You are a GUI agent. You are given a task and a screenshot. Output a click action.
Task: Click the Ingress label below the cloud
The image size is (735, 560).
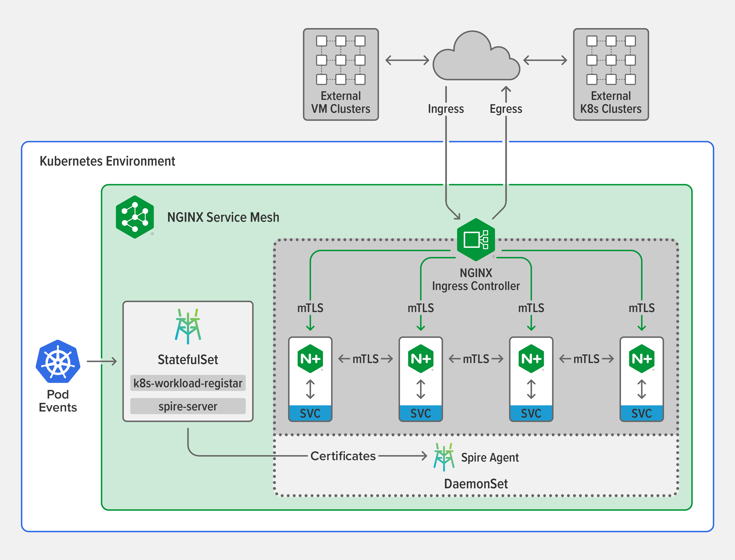[446, 109]
